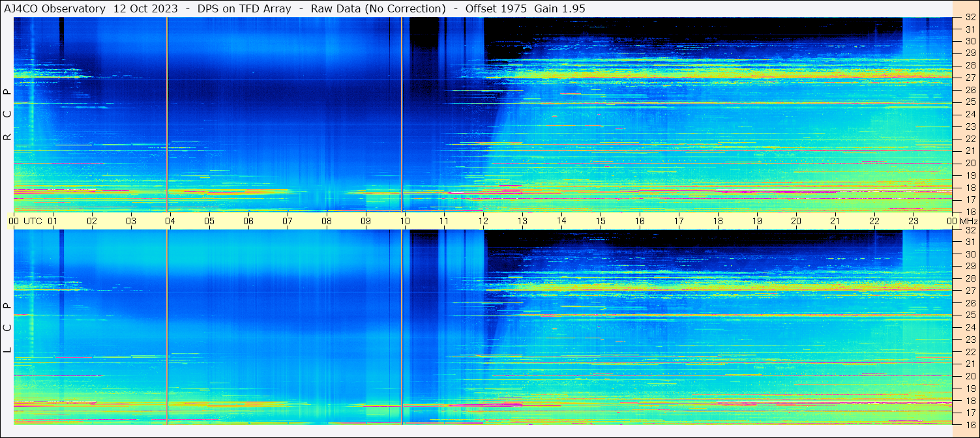Screen dimensions: 980x438
Task: Click the vertical RCP panel label
Action: click(7, 114)
